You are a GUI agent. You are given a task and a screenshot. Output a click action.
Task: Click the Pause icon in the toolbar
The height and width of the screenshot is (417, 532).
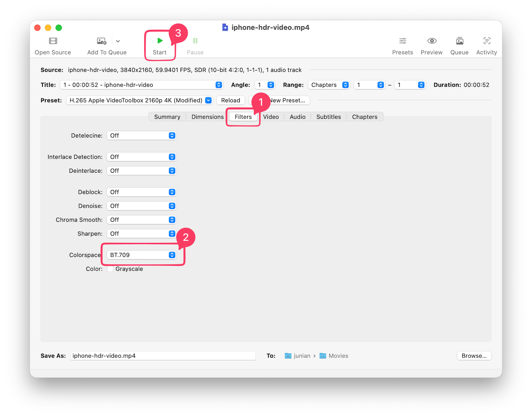[x=195, y=41]
